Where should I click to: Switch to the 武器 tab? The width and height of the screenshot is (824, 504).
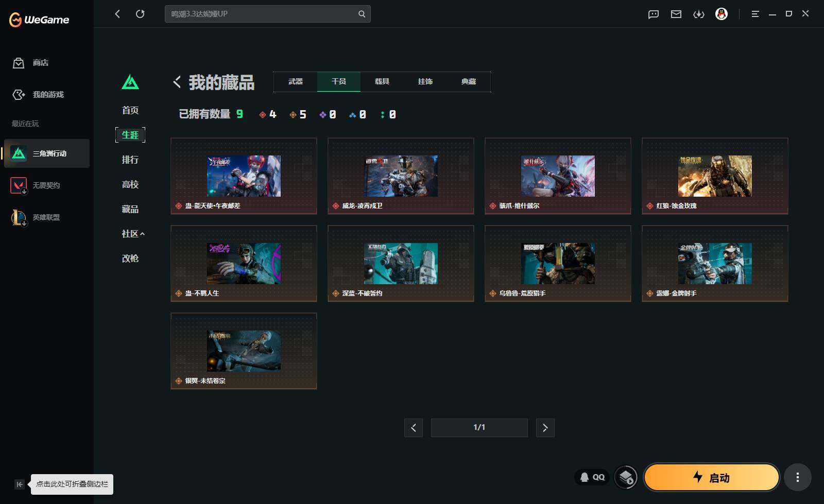pos(296,82)
